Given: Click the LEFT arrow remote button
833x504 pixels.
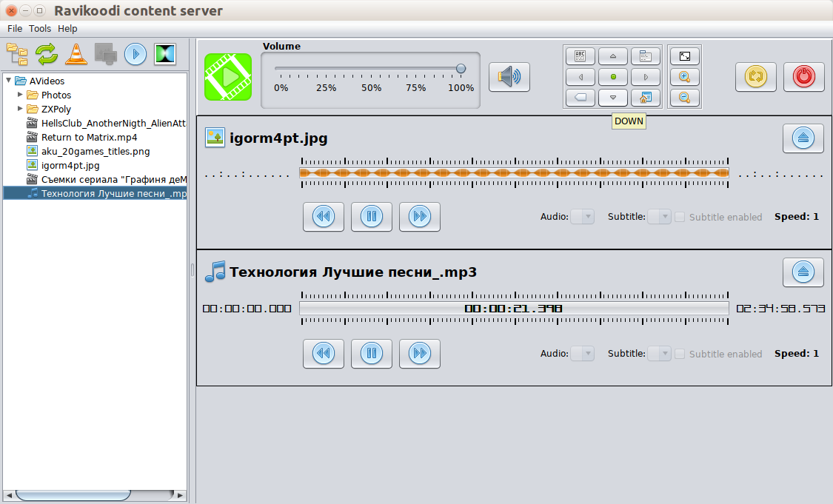Looking at the screenshot, I should pos(580,77).
